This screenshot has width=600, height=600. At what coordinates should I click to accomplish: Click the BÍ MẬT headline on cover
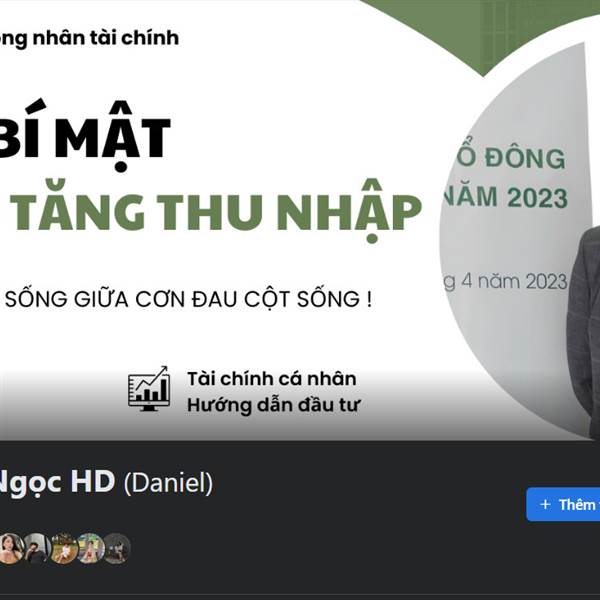84,135
